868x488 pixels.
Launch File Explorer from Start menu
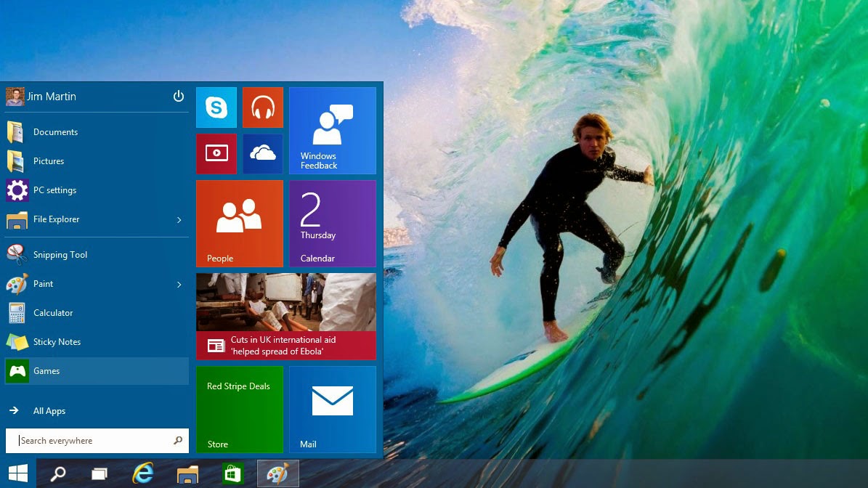coord(89,219)
